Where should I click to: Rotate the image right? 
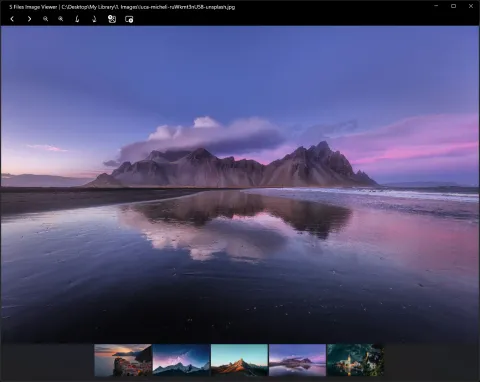(94, 19)
